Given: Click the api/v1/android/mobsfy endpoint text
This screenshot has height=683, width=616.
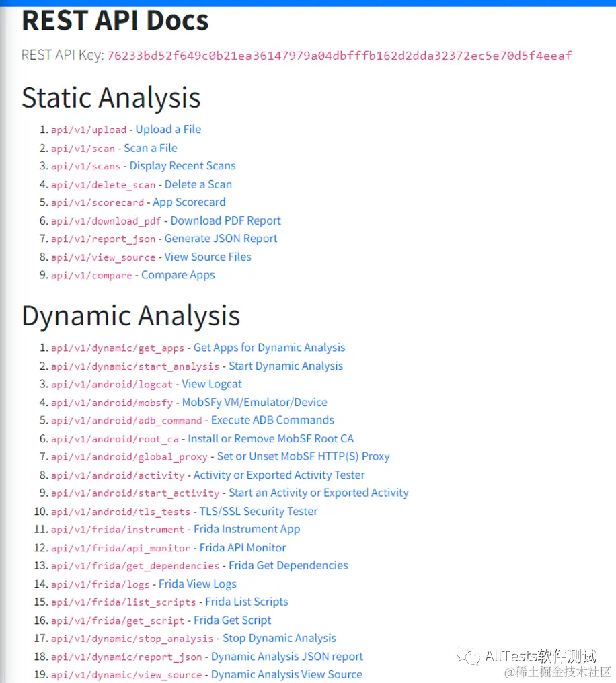Looking at the screenshot, I should tap(112, 403).
